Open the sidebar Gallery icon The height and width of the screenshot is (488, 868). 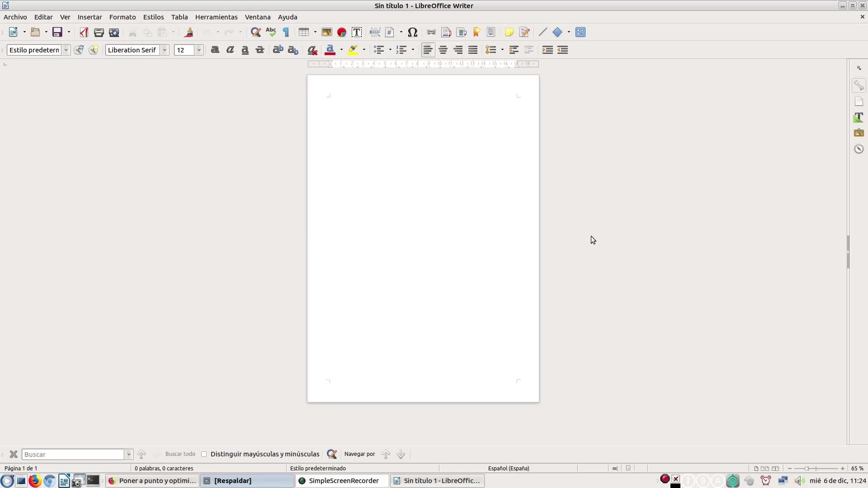coord(859,133)
